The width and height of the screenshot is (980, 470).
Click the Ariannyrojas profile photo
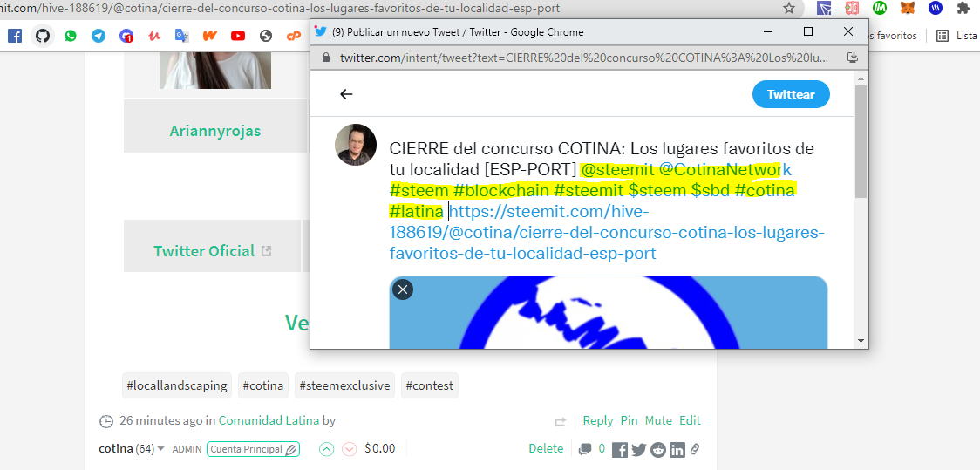[x=215, y=70]
